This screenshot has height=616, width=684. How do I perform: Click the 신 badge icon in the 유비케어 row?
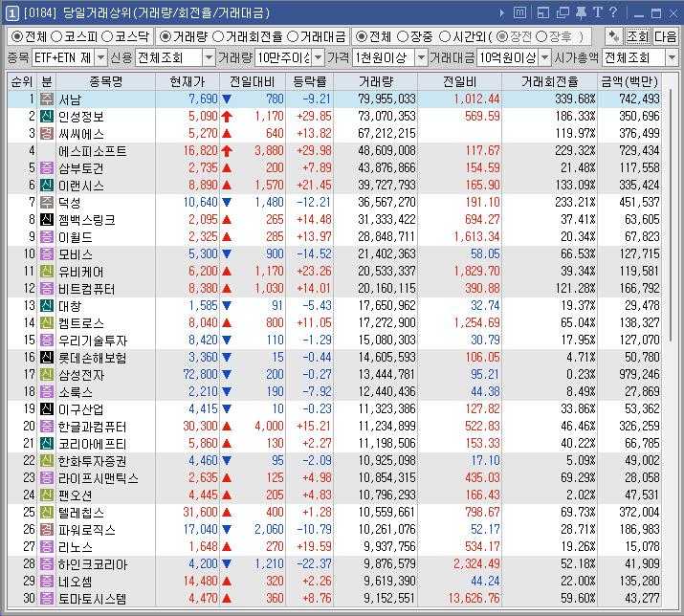coord(47,272)
